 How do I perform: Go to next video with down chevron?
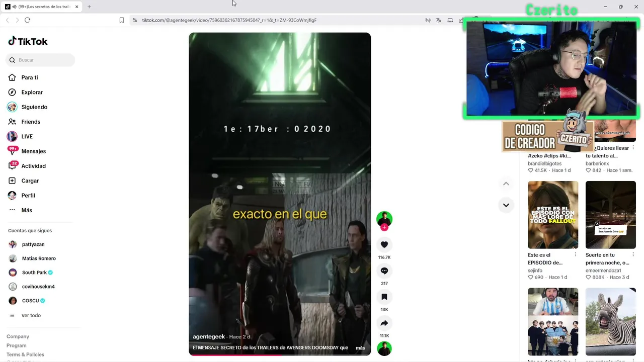pyautogui.click(x=506, y=205)
